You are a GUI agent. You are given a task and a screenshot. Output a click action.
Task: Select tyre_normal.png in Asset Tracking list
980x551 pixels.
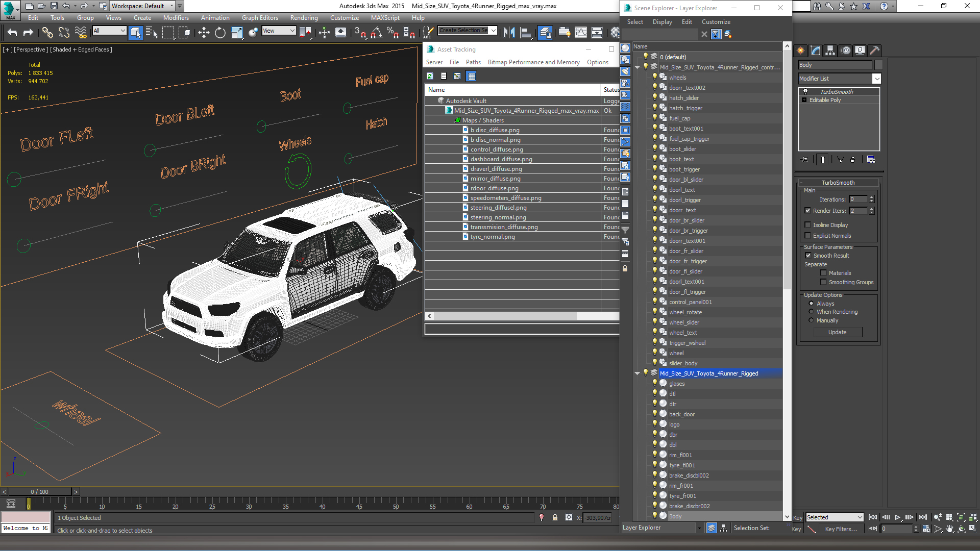click(492, 237)
